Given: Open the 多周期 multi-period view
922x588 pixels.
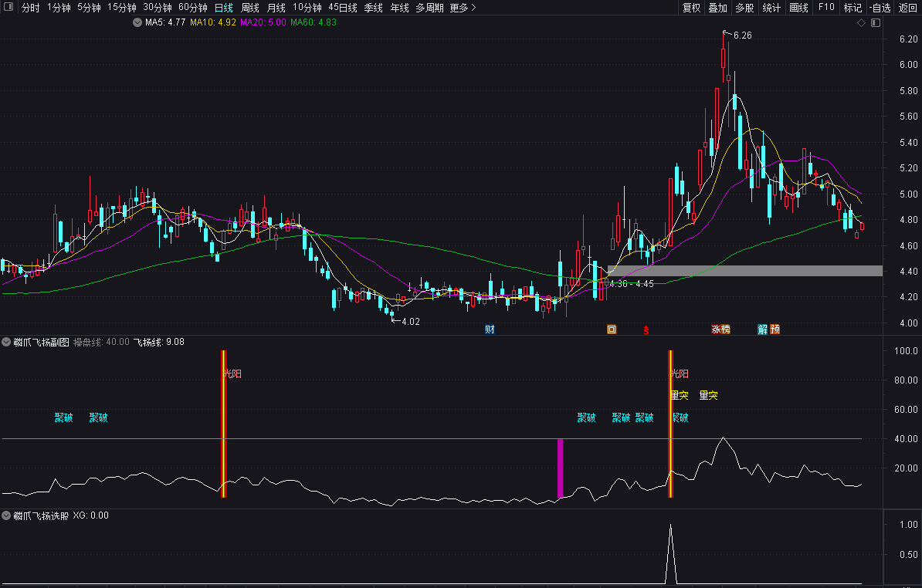Looking at the screenshot, I should 429,8.
